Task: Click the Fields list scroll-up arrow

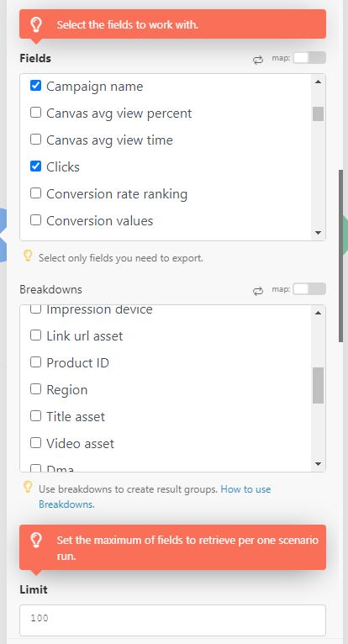Action: [x=318, y=82]
